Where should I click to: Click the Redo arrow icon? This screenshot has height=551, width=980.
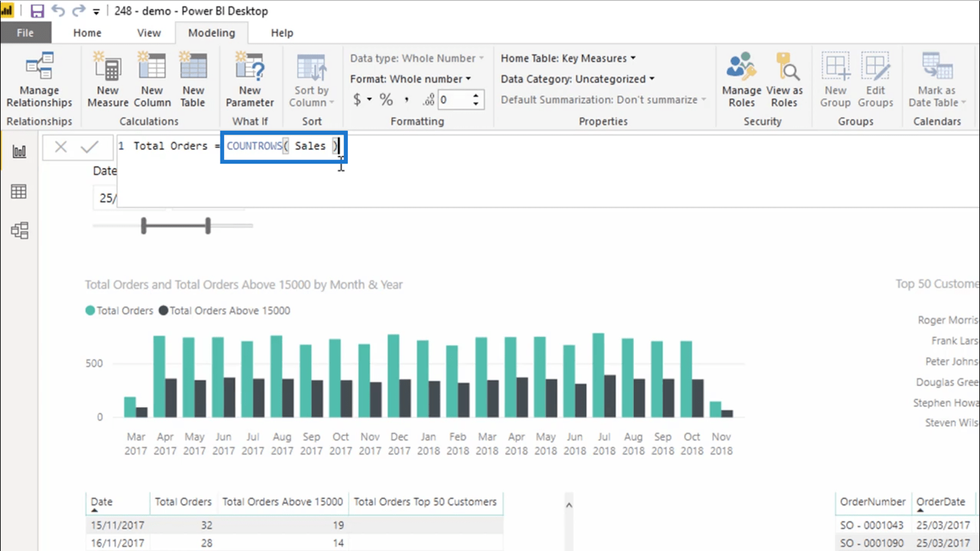pyautogui.click(x=78, y=10)
